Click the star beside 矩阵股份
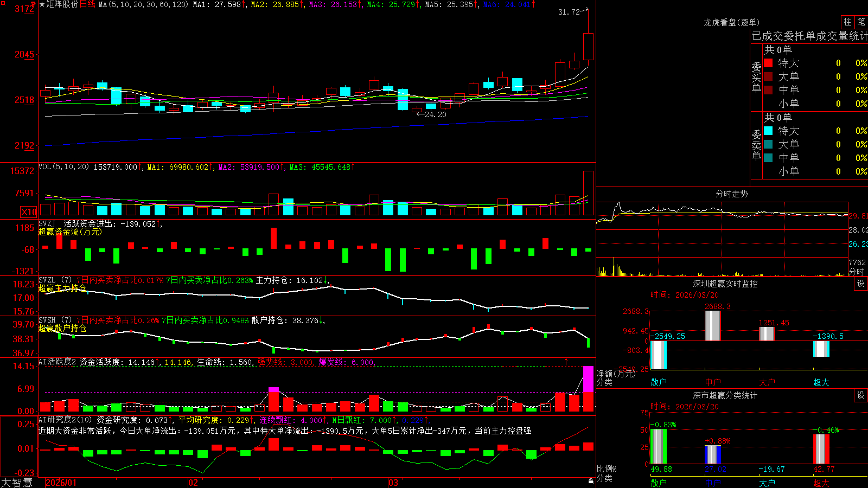The width and height of the screenshot is (868, 488). pyautogui.click(x=42, y=4)
